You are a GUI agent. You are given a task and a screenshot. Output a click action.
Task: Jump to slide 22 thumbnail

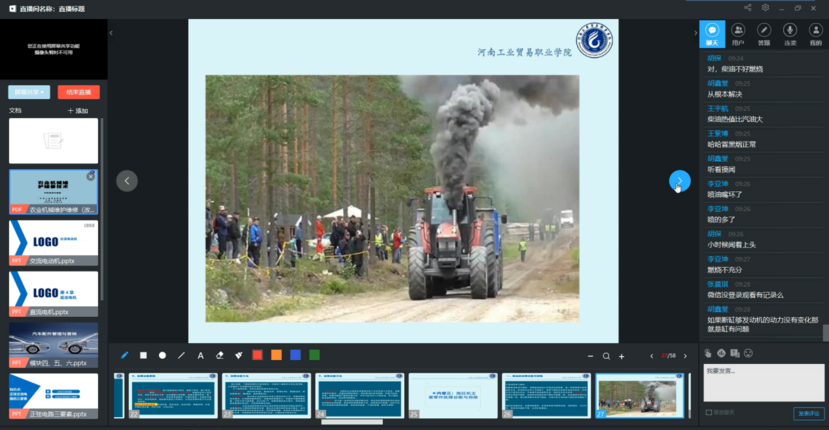point(173,396)
